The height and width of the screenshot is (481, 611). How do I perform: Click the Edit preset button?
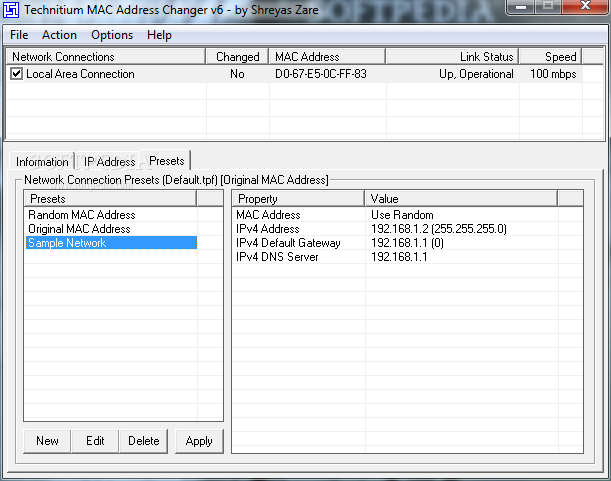[x=95, y=441]
